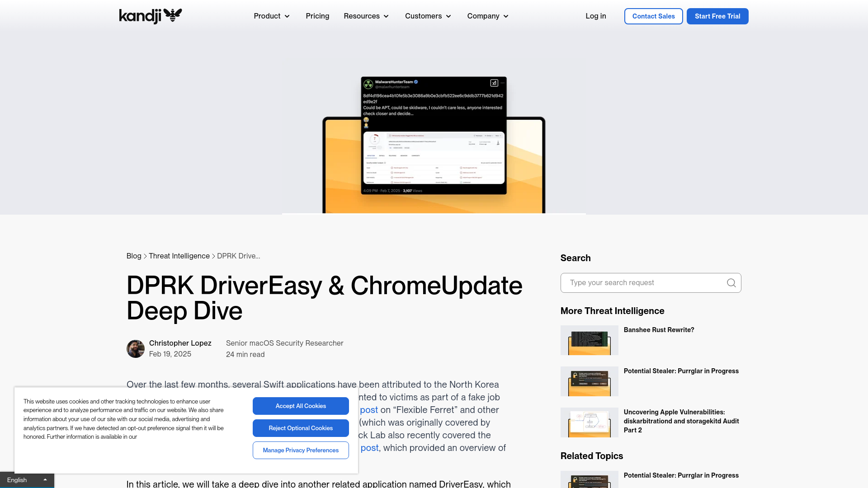This screenshot has height=488, width=868.
Task: Go to Blog breadcrumb link
Action: tap(134, 256)
